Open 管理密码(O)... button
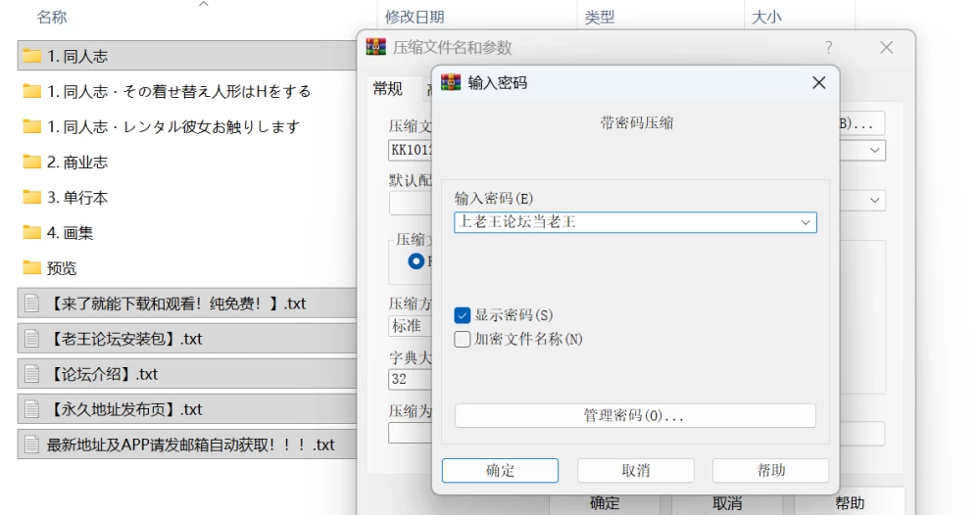This screenshot has width=980, height=515. coord(635,416)
